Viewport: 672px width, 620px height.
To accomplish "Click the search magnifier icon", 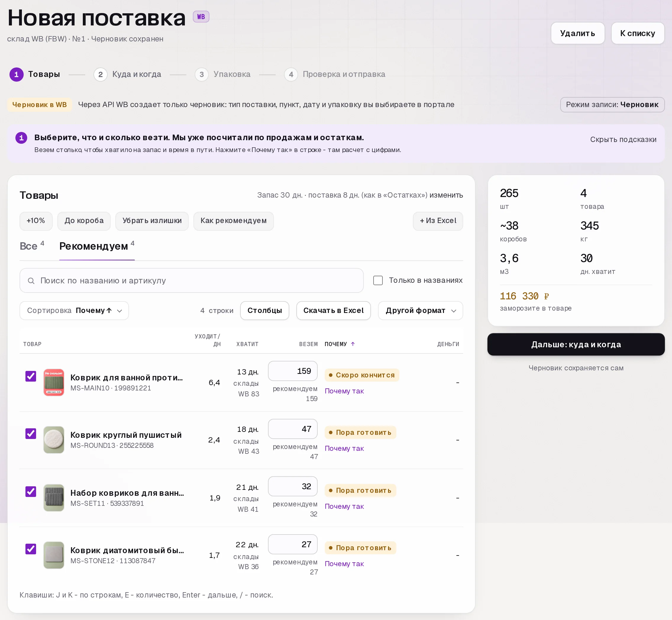I will [x=31, y=280].
